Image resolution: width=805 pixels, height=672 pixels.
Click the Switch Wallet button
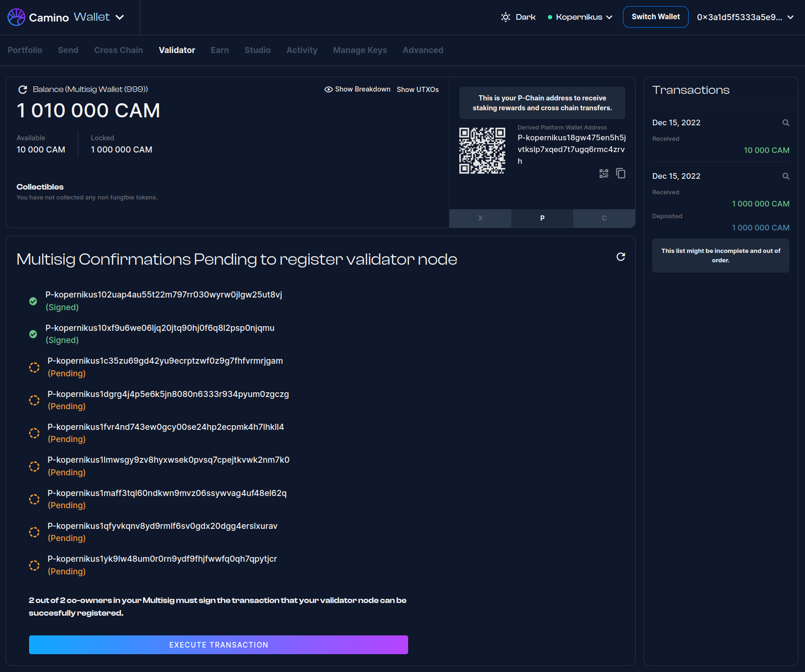[x=655, y=17]
